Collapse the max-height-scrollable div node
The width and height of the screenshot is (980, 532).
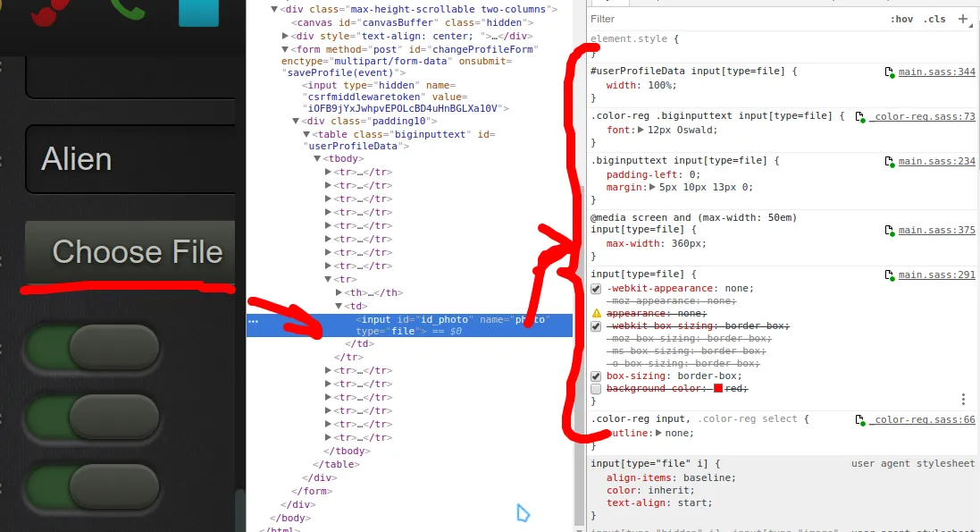point(273,9)
